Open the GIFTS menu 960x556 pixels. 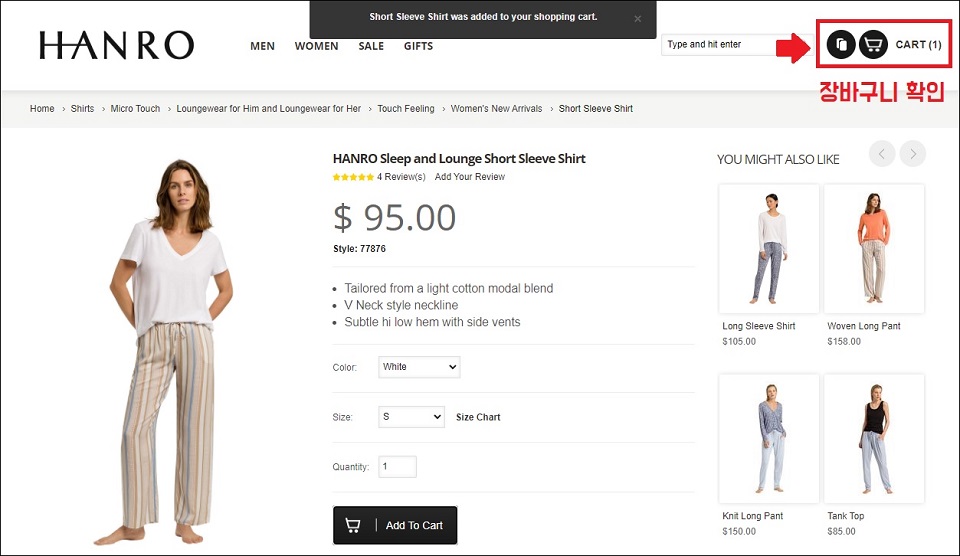(x=418, y=46)
